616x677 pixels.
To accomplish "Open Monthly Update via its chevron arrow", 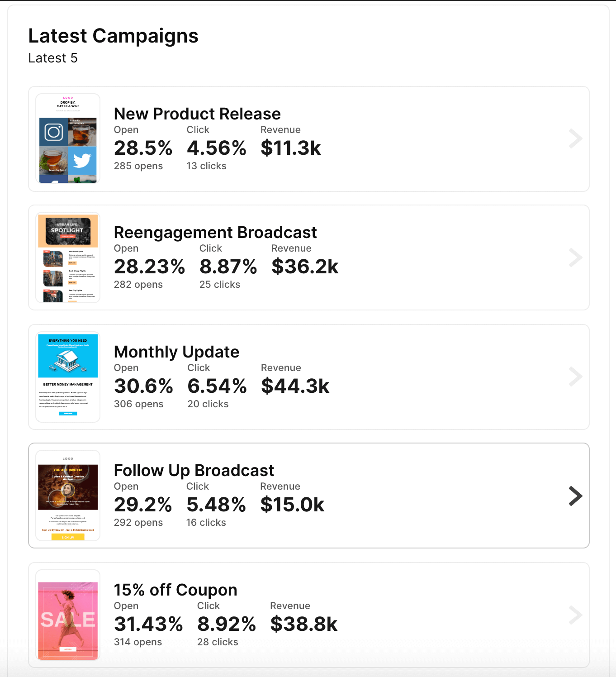I will 575,377.
